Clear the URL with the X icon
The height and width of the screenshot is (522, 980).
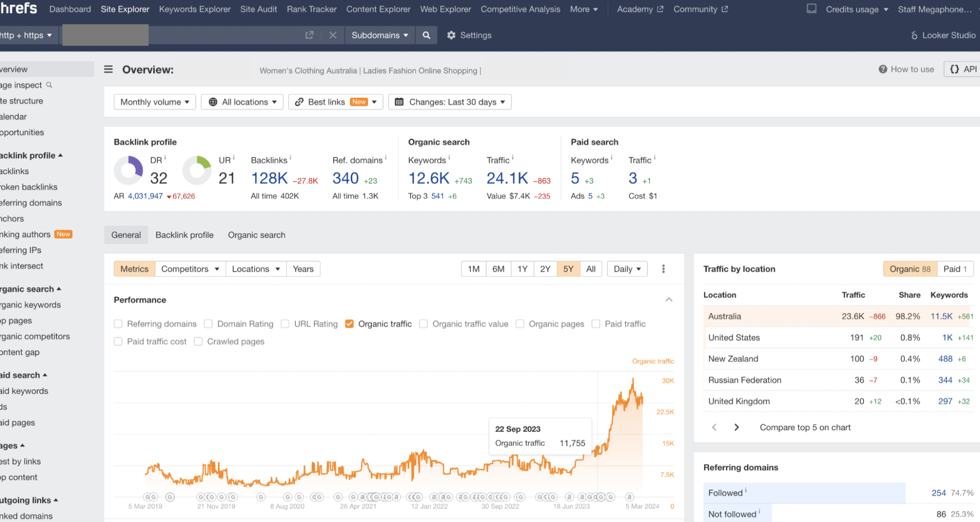tap(333, 35)
